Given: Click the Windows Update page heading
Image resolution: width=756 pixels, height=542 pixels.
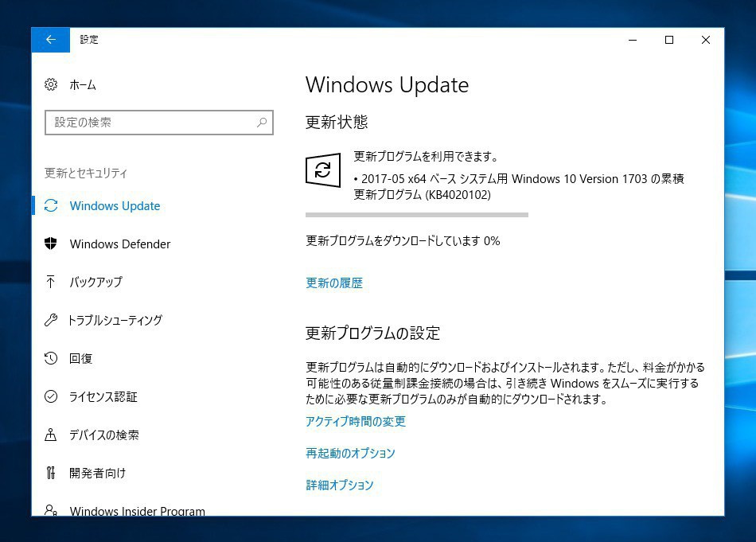Looking at the screenshot, I should click(x=388, y=85).
